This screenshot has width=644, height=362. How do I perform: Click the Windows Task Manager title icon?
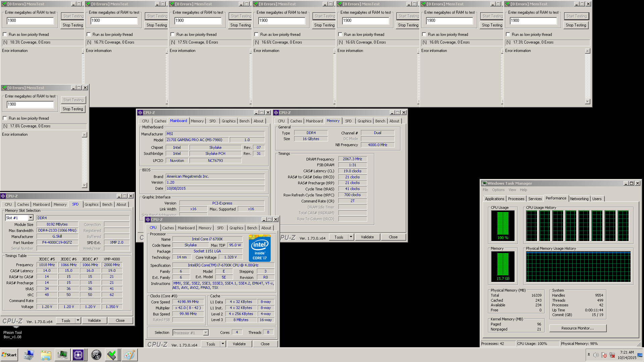(x=484, y=183)
